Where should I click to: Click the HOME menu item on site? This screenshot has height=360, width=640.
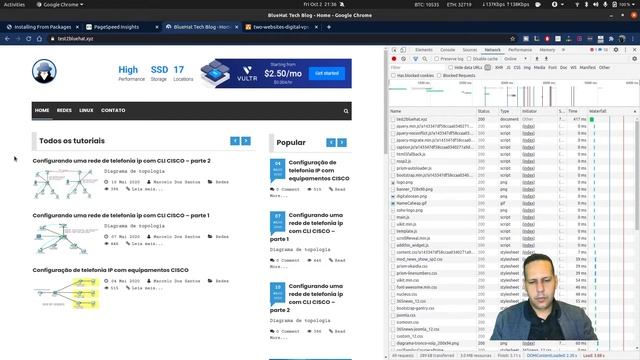(x=42, y=111)
